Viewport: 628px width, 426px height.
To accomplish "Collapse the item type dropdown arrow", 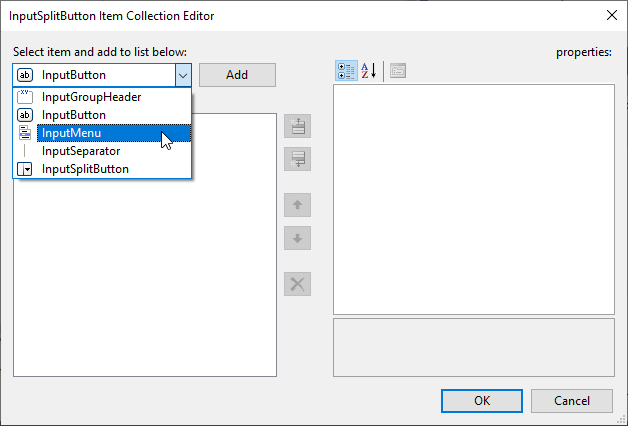I will point(182,75).
